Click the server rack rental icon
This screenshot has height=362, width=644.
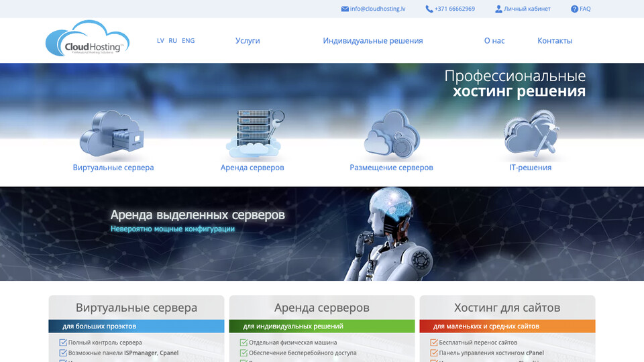[x=255, y=133]
